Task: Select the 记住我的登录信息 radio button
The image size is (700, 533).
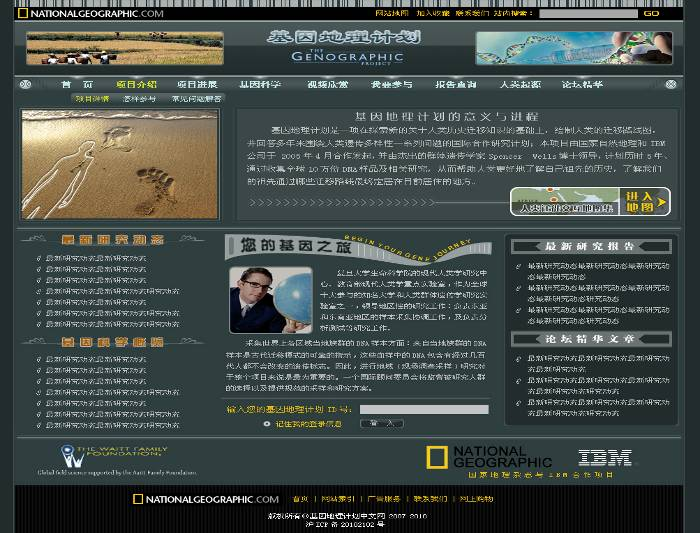Action: pos(267,424)
